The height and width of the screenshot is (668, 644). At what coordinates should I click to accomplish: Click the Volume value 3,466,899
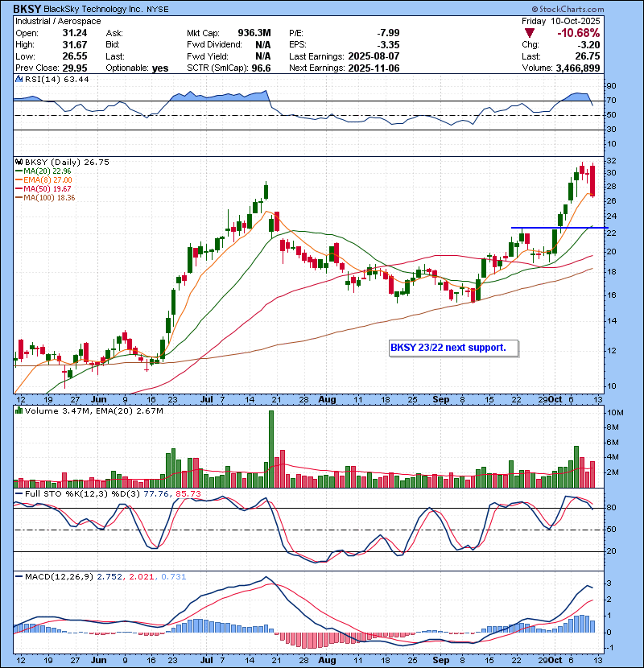point(577,68)
